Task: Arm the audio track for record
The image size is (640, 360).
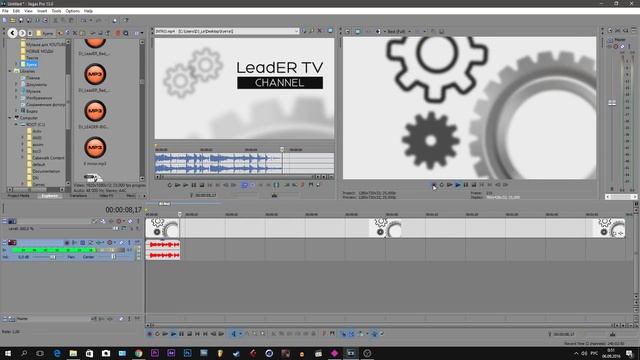Action: point(67,242)
